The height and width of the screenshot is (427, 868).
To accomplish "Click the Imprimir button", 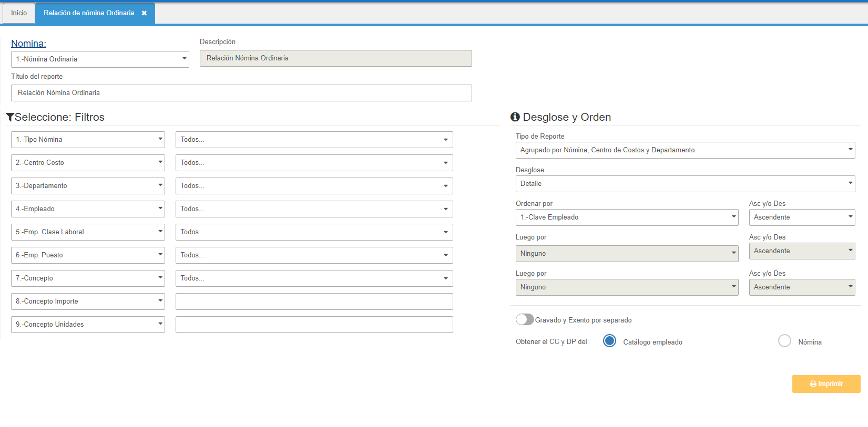I will 826,384.
